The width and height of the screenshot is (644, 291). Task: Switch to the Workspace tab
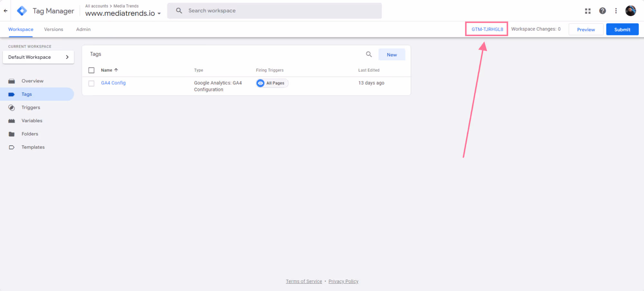coord(21,29)
